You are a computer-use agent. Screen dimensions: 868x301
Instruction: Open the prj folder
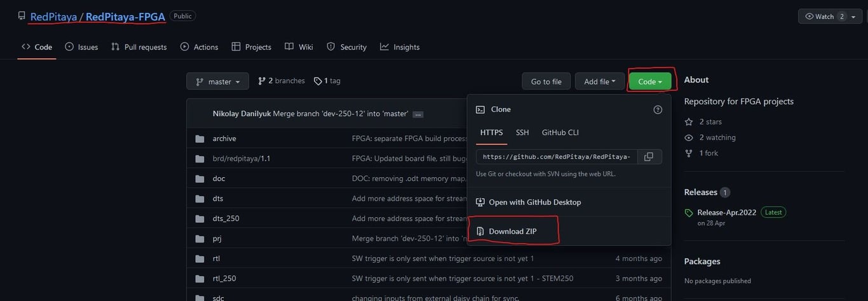[217, 238]
